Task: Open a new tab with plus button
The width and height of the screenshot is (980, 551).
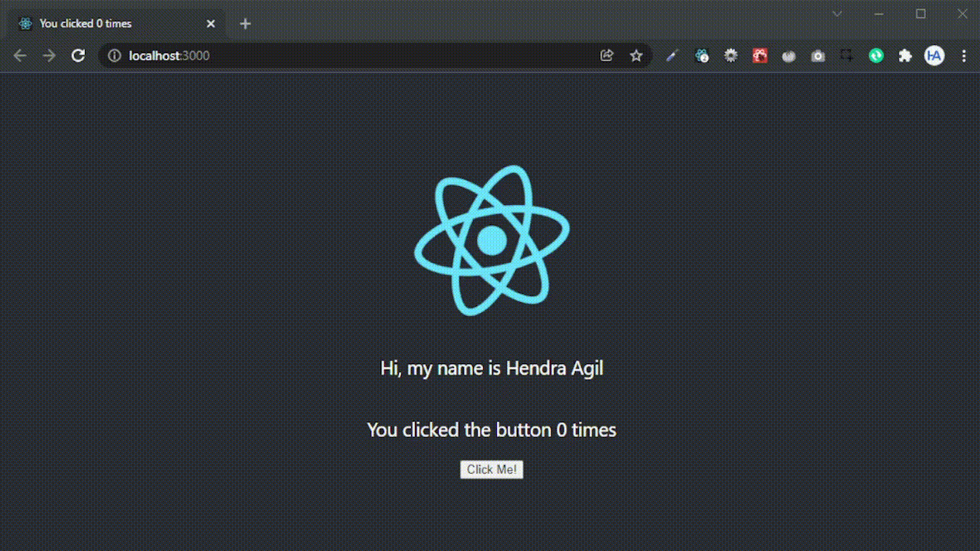Action: coord(245,24)
